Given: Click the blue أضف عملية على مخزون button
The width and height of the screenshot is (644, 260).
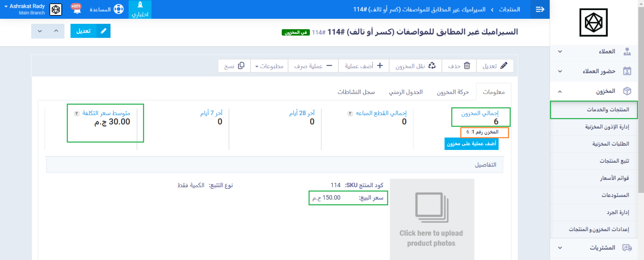Looking at the screenshot, I should tap(471, 144).
